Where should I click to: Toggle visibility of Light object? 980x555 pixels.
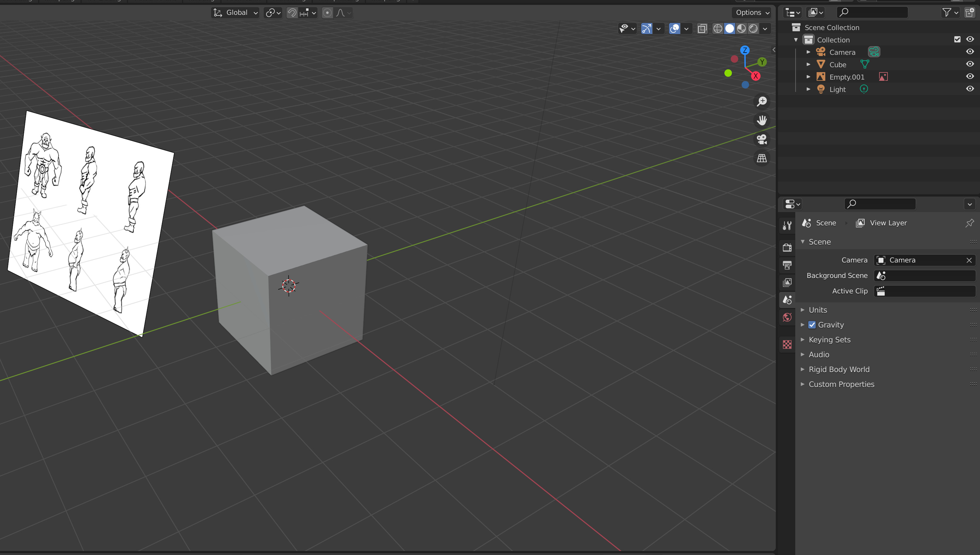pos(970,89)
